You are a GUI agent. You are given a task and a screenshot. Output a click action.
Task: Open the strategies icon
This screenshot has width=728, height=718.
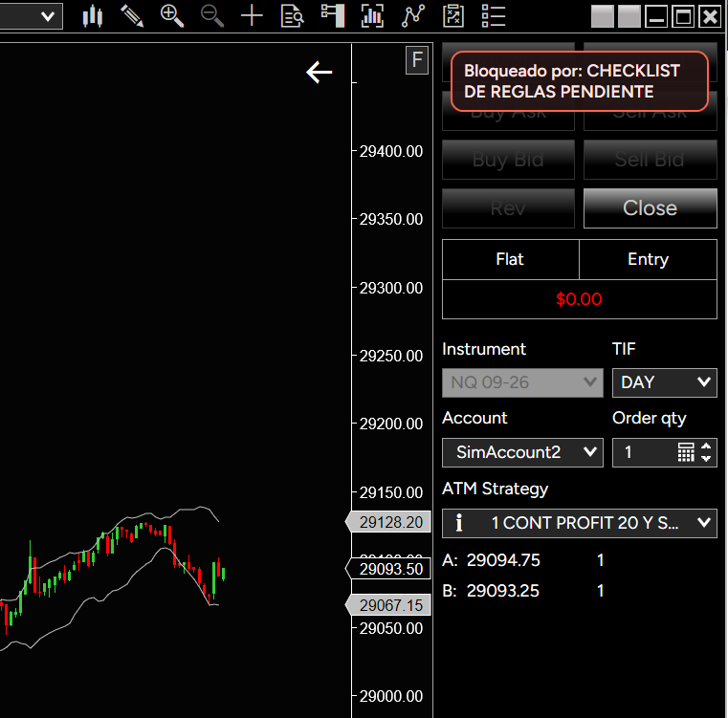(453, 16)
